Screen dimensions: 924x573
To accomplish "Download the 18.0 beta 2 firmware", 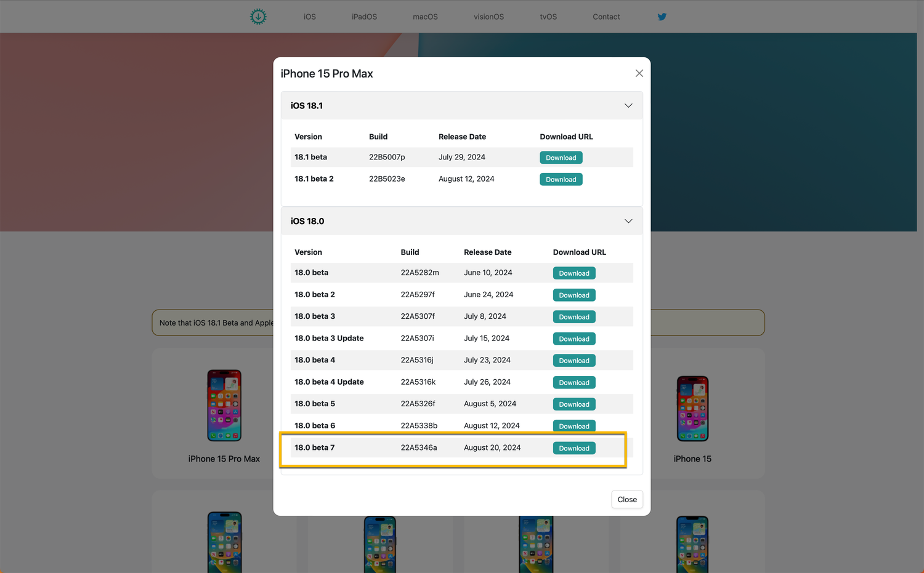I will click(574, 295).
